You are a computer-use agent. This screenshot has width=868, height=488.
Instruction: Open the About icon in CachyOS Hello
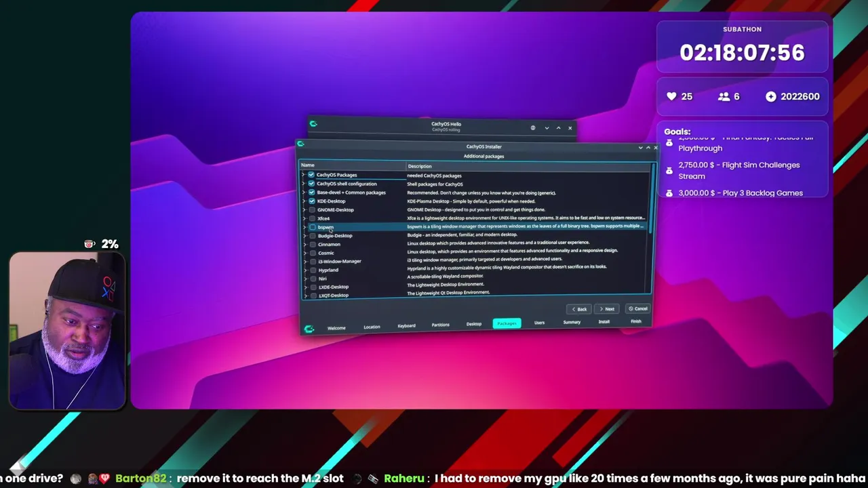(533, 127)
